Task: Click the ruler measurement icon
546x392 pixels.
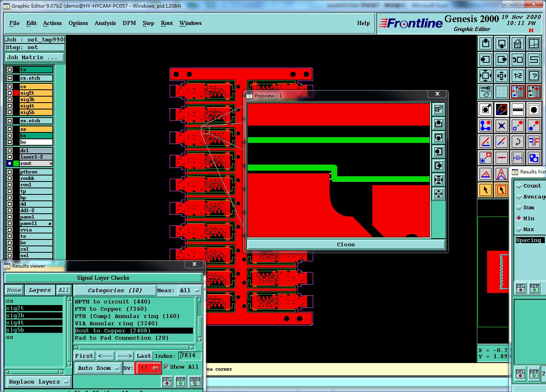Action: point(517,109)
